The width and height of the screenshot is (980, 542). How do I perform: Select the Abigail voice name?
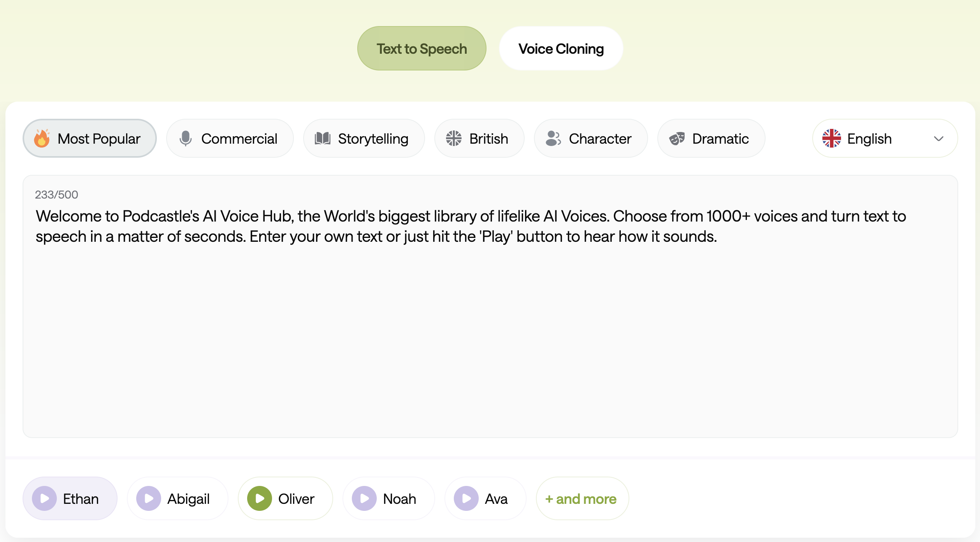pos(188,499)
